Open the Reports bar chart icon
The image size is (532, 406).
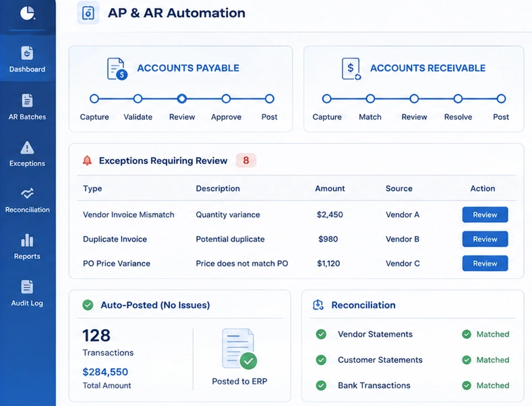pos(27,240)
